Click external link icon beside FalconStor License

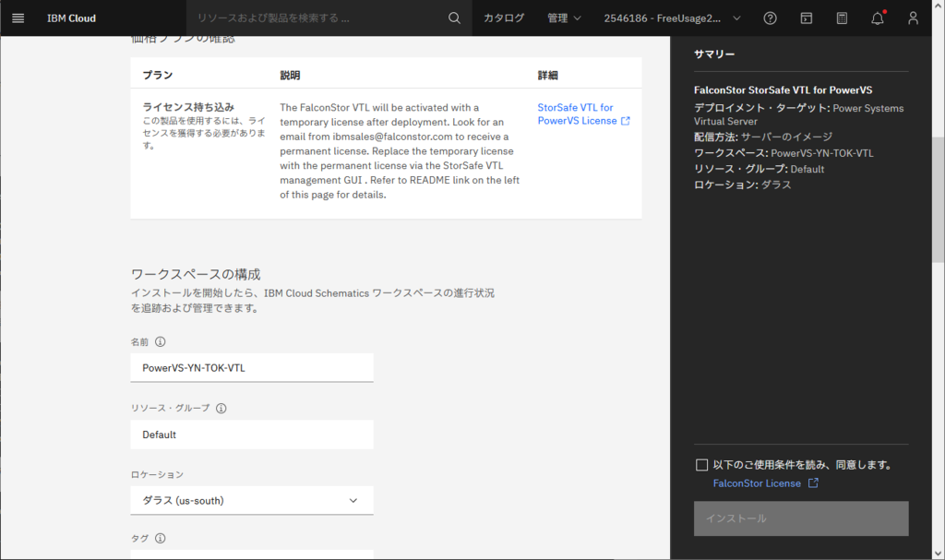[x=813, y=483]
